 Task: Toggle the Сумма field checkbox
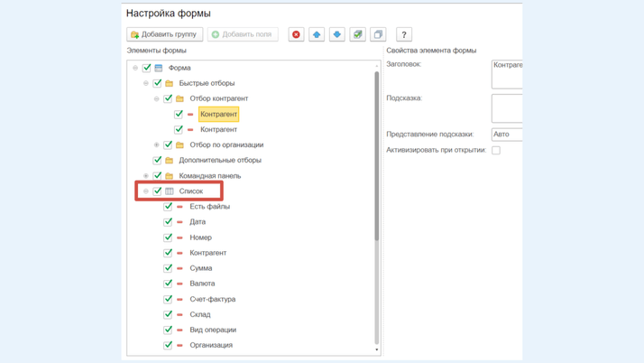(x=168, y=268)
